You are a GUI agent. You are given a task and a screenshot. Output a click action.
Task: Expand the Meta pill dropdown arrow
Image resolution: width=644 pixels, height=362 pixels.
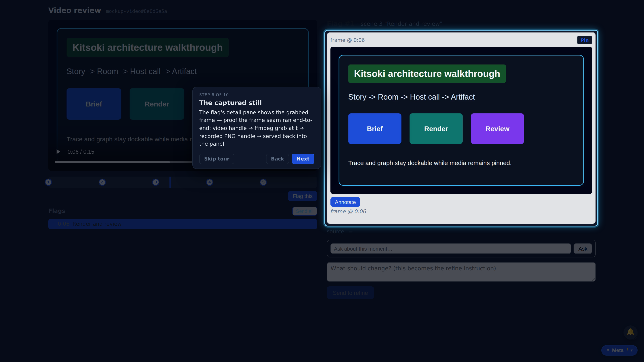[x=632, y=350]
